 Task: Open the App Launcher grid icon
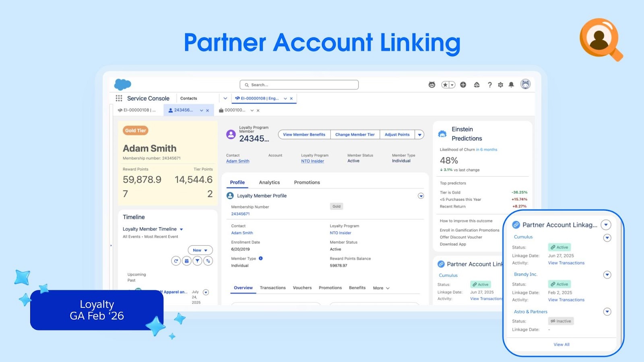[119, 98]
